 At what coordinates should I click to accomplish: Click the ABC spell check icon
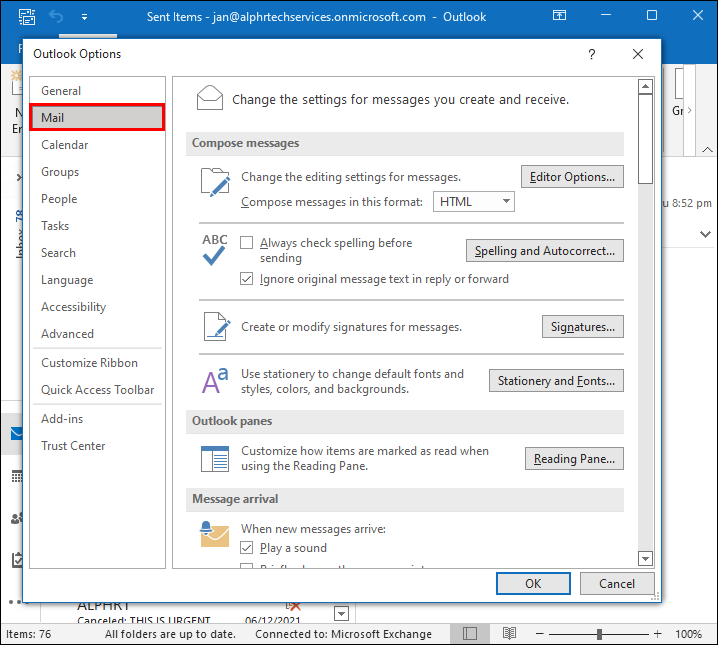tap(215, 249)
